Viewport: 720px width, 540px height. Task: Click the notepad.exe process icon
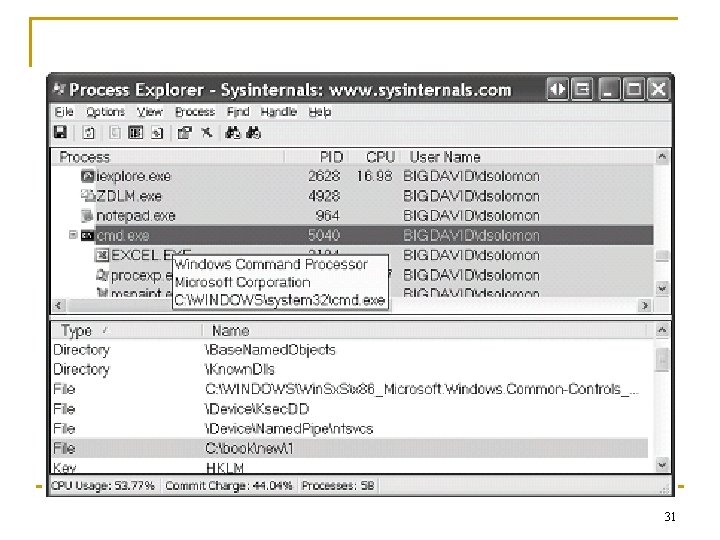tap(87, 215)
